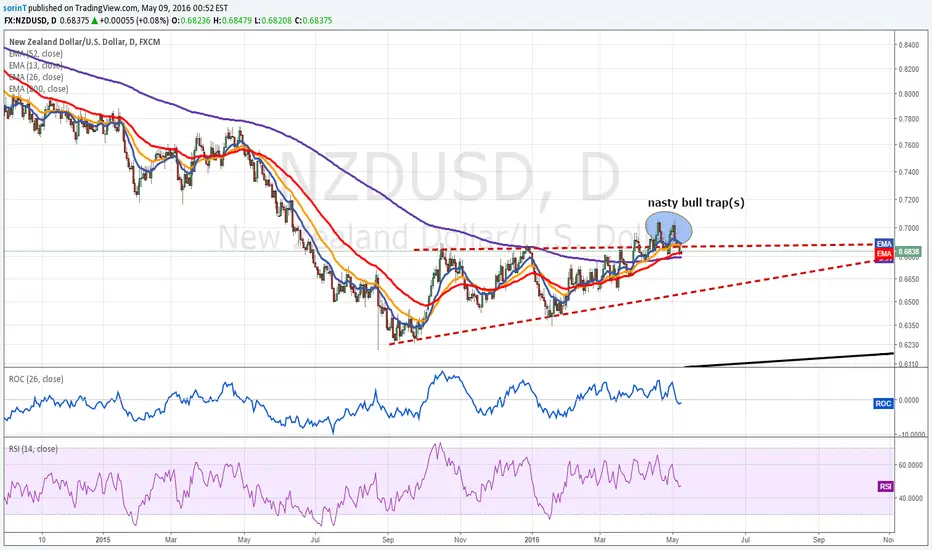Click the blue EMA price-axis label

tap(883, 244)
